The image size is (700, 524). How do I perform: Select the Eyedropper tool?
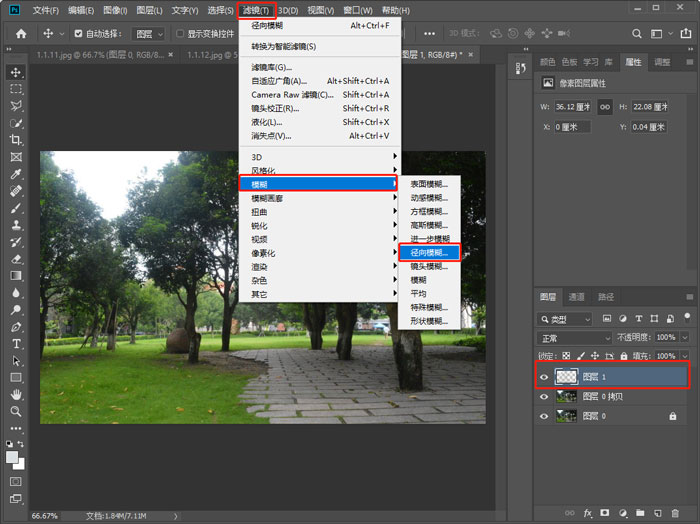[x=16, y=174]
